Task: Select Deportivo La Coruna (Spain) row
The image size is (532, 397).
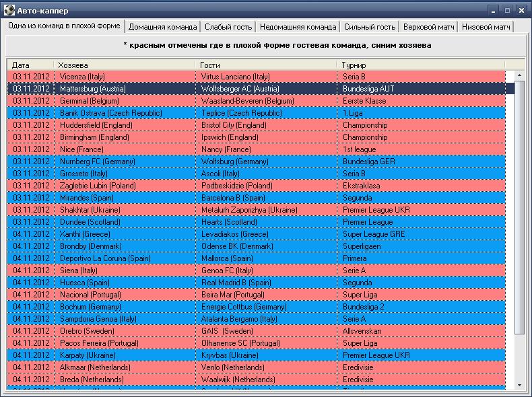Action: [x=256, y=258]
